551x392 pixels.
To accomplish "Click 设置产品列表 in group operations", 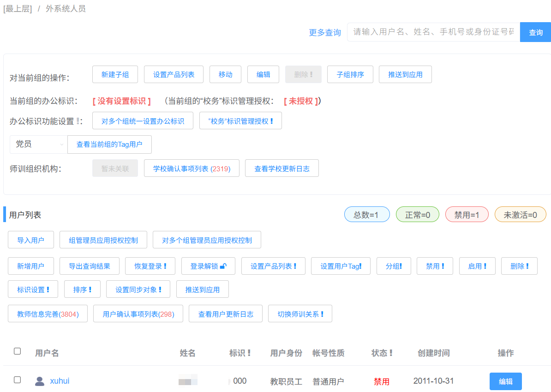I will click(x=174, y=74).
